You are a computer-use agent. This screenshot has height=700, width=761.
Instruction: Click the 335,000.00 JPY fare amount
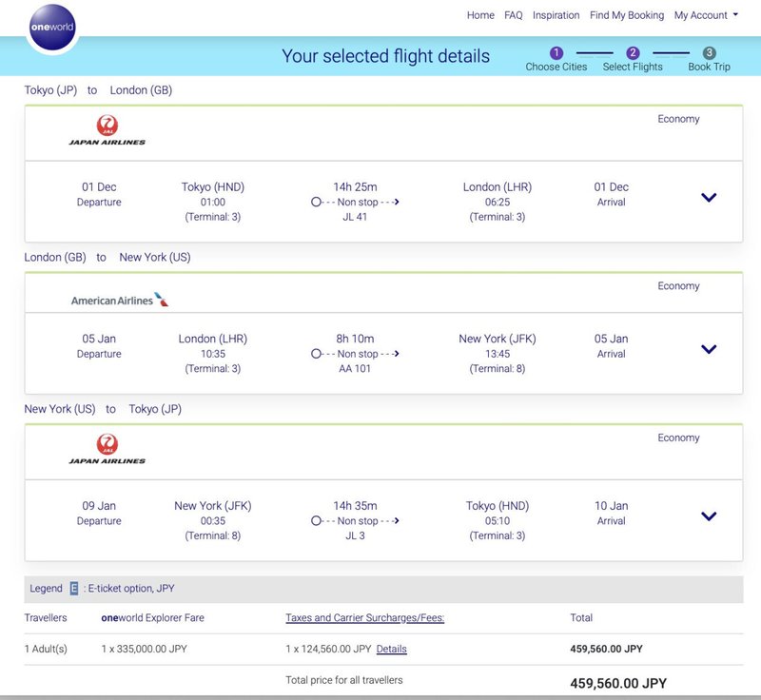pyautogui.click(x=145, y=649)
